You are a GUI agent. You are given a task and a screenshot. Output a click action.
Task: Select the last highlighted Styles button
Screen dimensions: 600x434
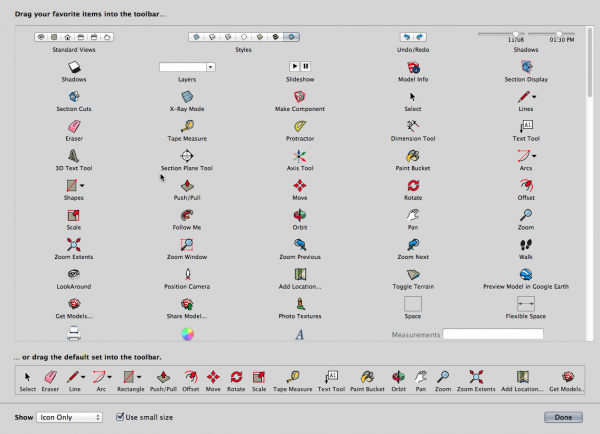tap(291, 37)
